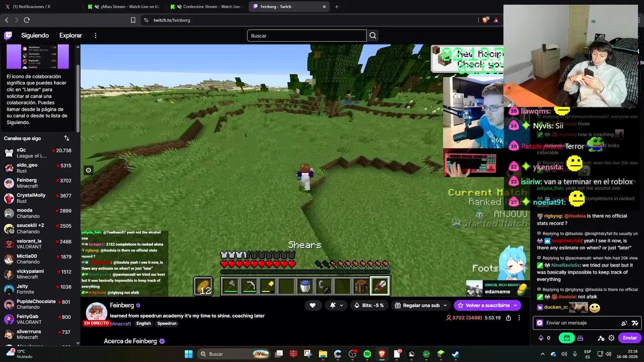Open the chat settings gear
The image size is (644, 362).
point(611,338)
